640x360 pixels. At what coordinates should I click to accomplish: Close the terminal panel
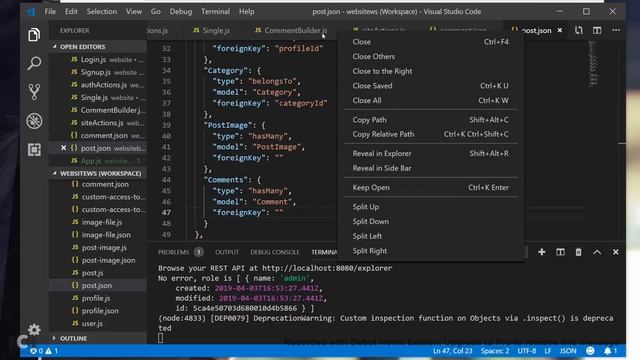coord(616,252)
